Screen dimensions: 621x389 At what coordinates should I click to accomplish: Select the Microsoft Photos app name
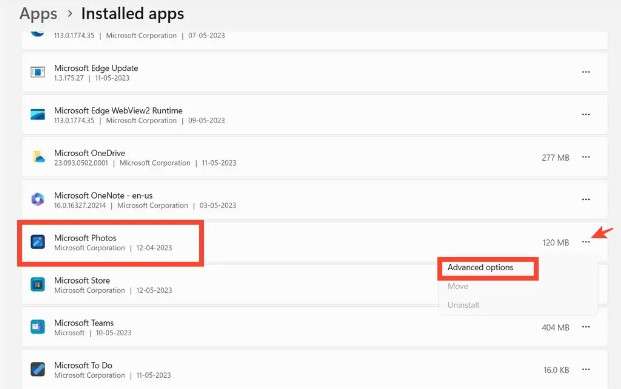[86, 238]
